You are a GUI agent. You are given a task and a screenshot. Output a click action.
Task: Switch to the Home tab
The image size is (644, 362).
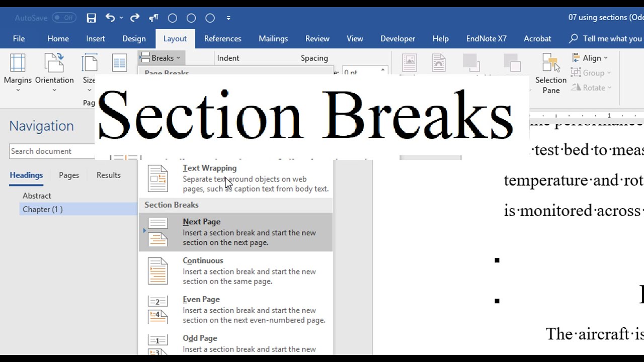[58, 39]
